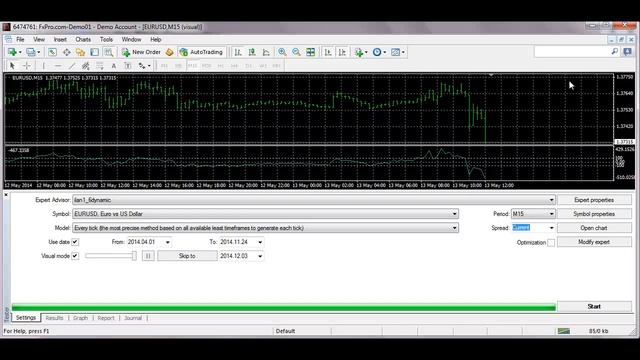The height and width of the screenshot is (360, 640).
Task: Select the text label tool
Action: click(x=128, y=66)
